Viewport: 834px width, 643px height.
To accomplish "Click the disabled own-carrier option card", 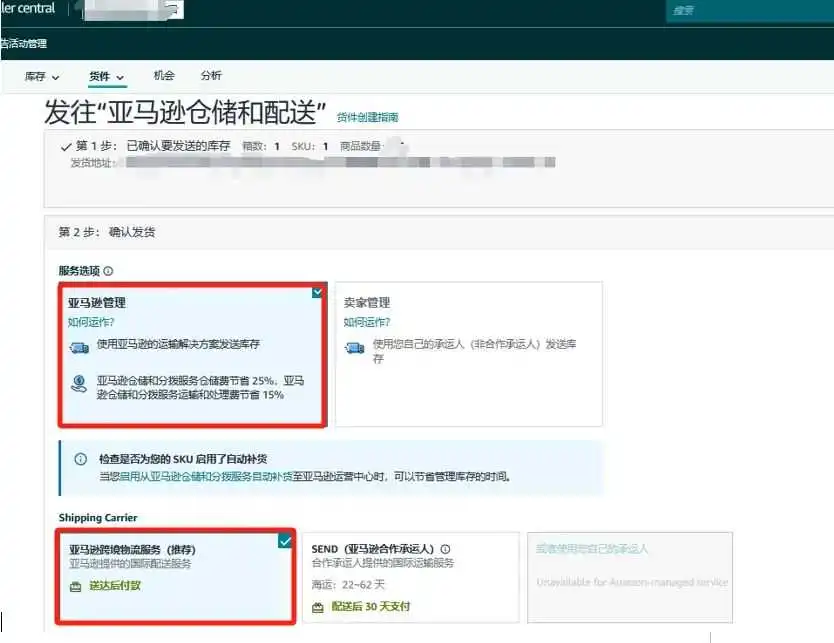I will pyautogui.click(x=630, y=577).
